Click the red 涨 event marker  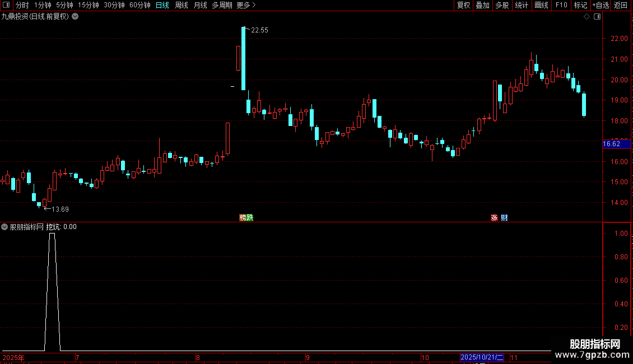[x=494, y=217]
